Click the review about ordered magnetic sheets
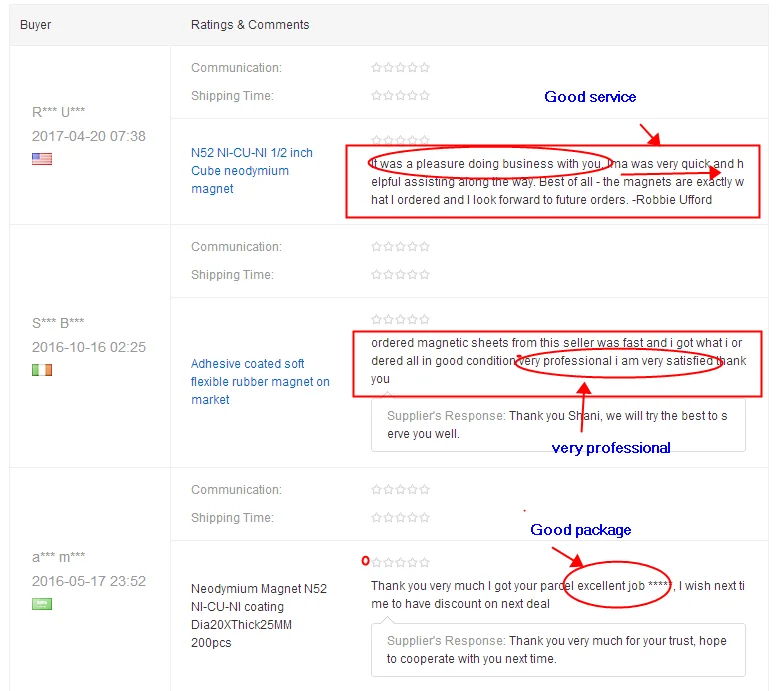 [559, 361]
